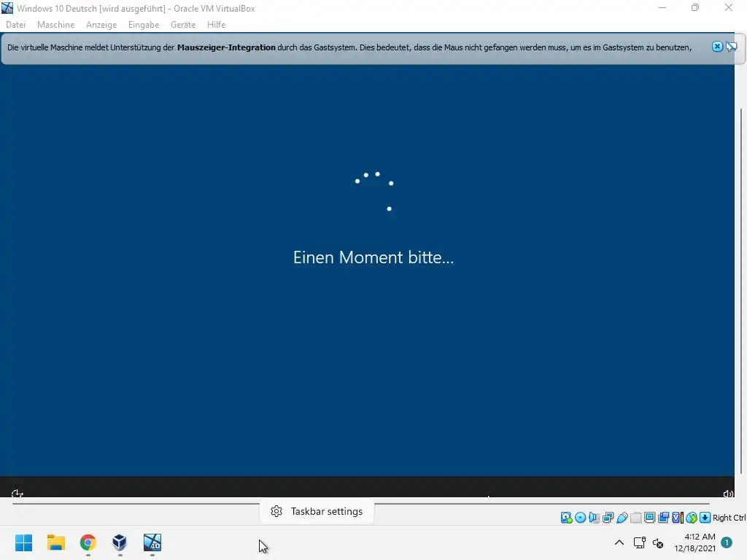Click the keyboard capture arrow icon
The image size is (747, 560).
[705, 518]
